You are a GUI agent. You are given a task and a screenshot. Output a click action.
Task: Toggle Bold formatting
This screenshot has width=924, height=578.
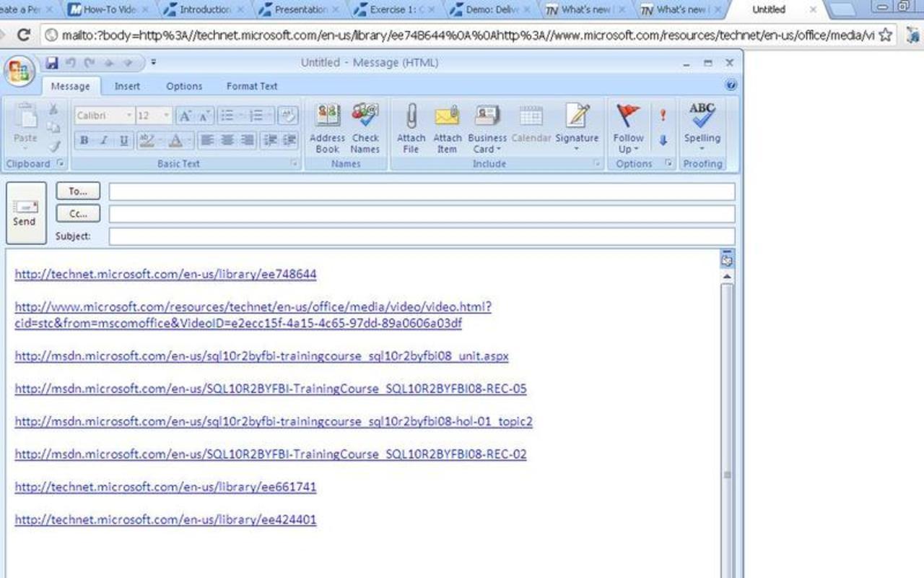click(84, 140)
